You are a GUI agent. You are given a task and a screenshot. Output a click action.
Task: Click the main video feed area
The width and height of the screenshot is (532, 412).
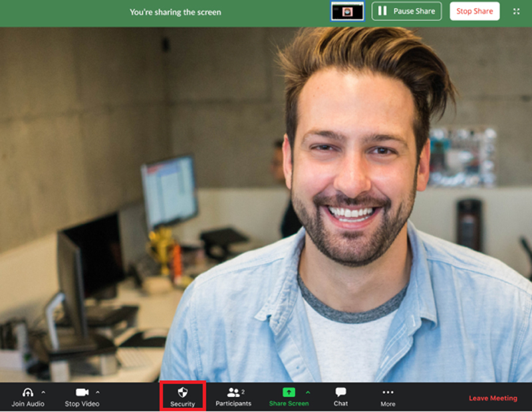266,199
